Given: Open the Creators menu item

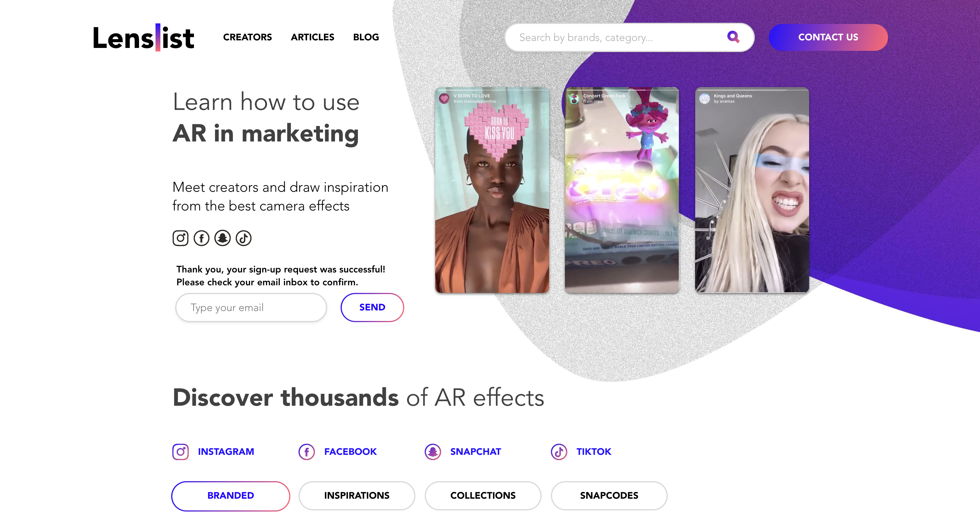Looking at the screenshot, I should [247, 37].
